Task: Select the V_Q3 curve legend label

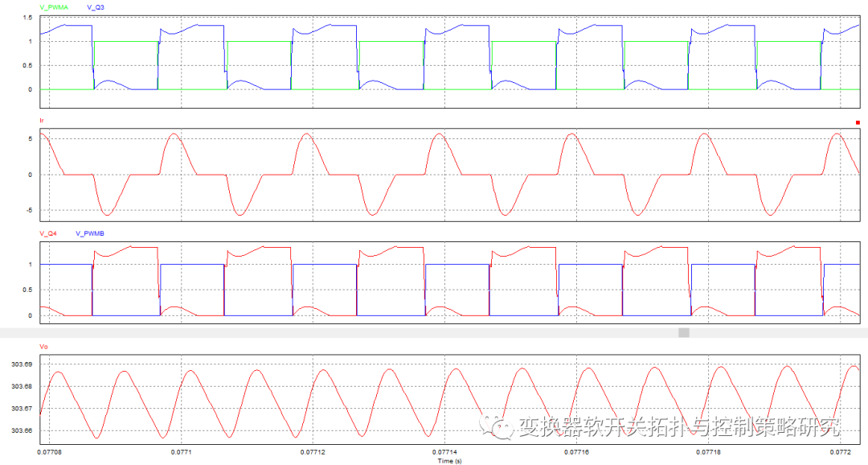Action: 95,7
